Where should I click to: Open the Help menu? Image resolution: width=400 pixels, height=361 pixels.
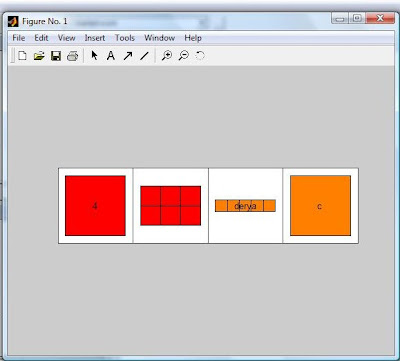click(193, 38)
